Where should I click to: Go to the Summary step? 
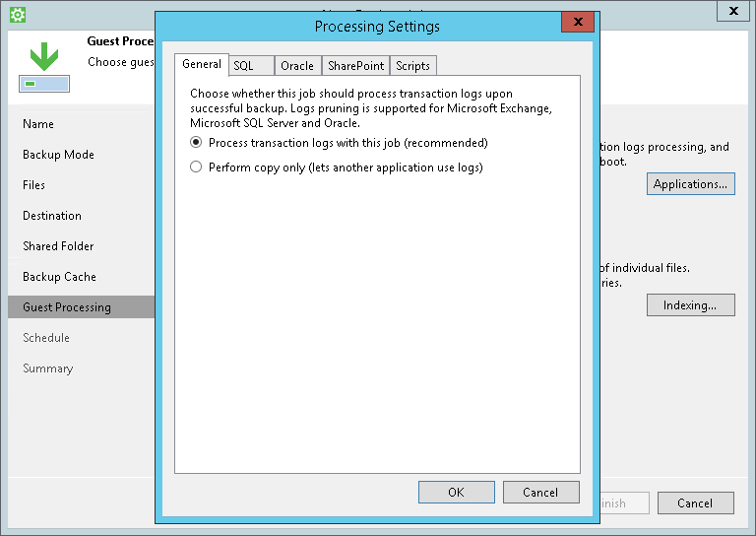pos(47,368)
